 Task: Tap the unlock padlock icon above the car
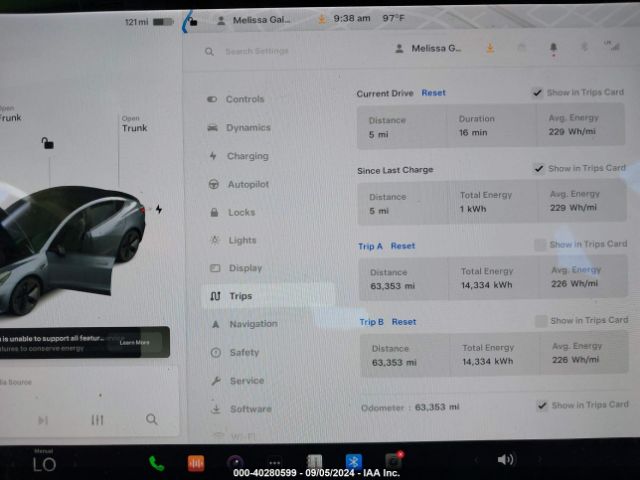click(47, 143)
